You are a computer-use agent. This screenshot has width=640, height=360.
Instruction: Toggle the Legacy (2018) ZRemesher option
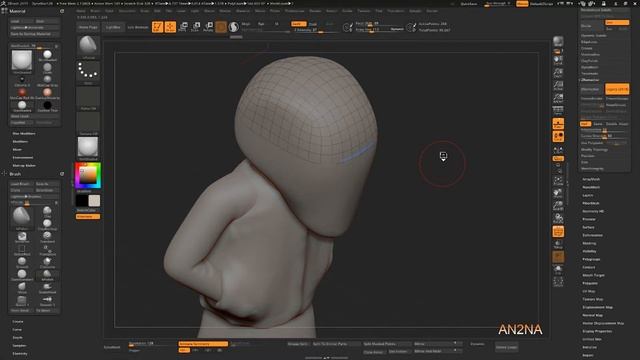click(x=617, y=89)
